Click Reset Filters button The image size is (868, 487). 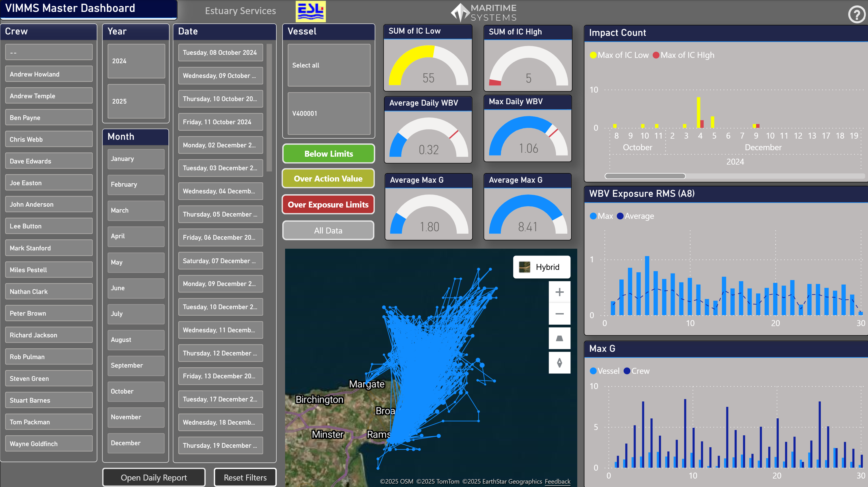pos(245,477)
